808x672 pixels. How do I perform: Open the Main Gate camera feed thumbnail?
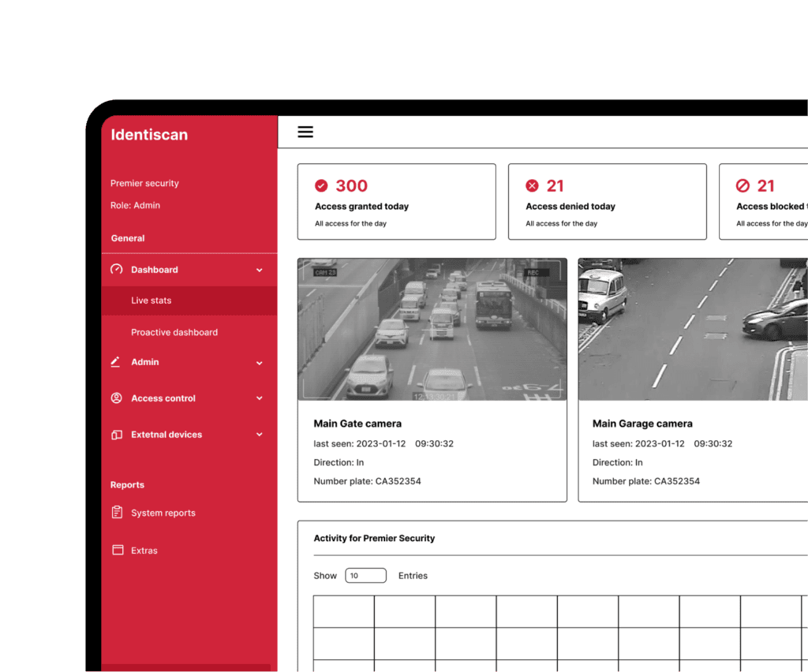(432, 330)
